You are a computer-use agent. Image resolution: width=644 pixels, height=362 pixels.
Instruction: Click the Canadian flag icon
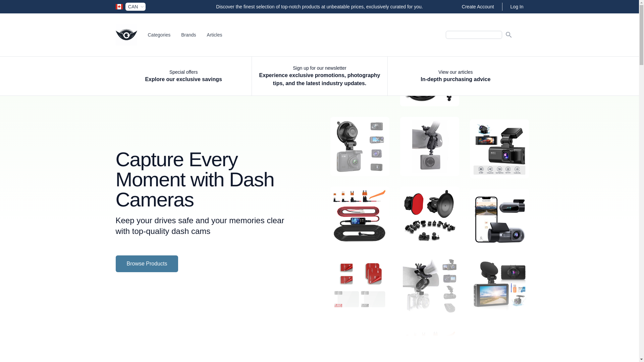point(119,7)
